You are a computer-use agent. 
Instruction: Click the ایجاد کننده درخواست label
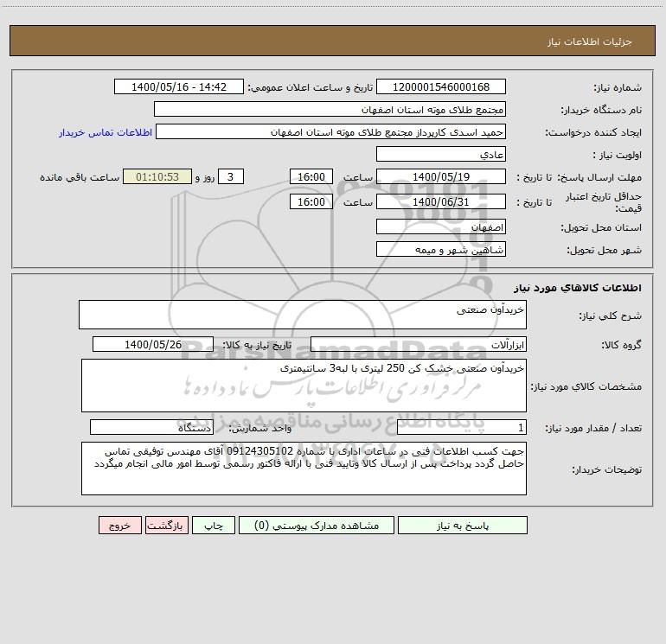(x=593, y=132)
